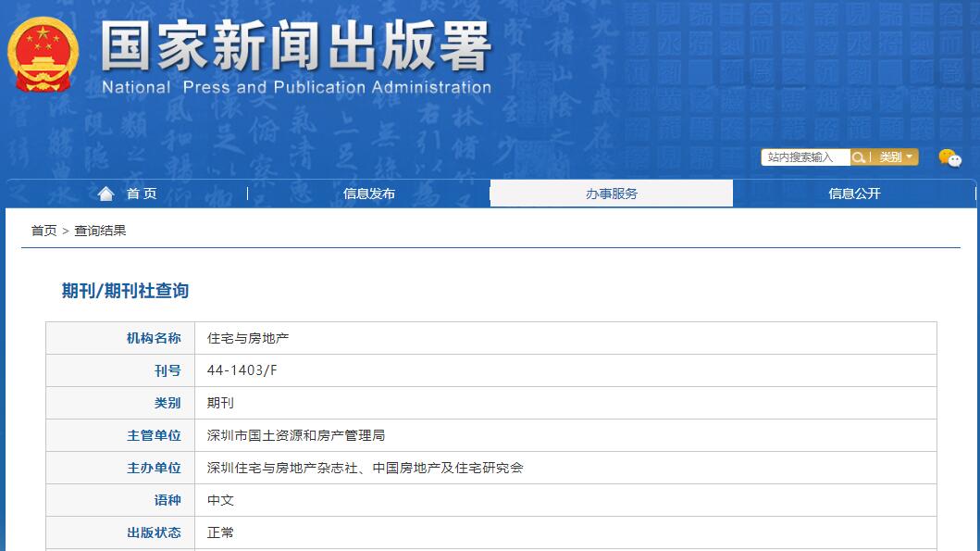Click the 出版状态 row label
The width and height of the screenshot is (980, 551).
click(x=154, y=532)
